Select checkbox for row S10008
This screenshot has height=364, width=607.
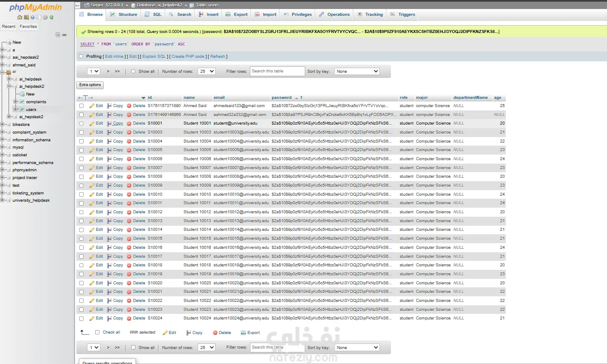pyautogui.click(x=81, y=176)
